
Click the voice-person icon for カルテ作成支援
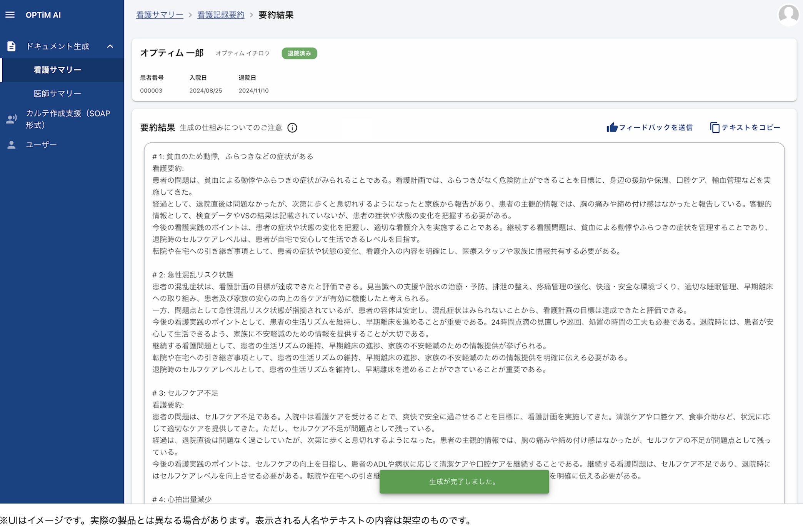[x=11, y=119]
